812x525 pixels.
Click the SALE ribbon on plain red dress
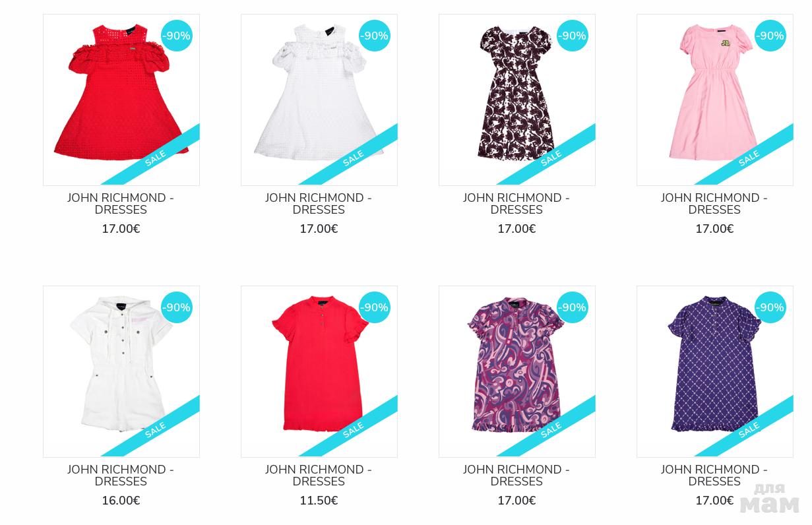[351, 429]
